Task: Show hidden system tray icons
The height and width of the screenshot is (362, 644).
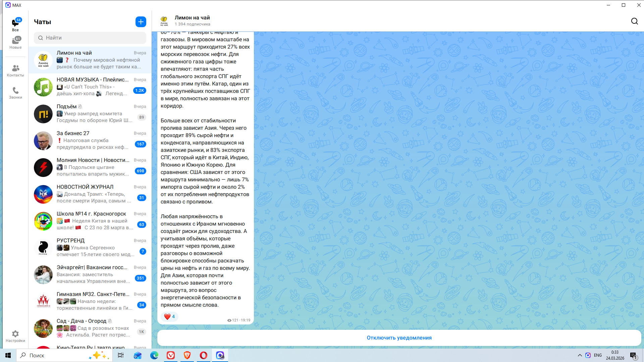Action: click(x=580, y=355)
